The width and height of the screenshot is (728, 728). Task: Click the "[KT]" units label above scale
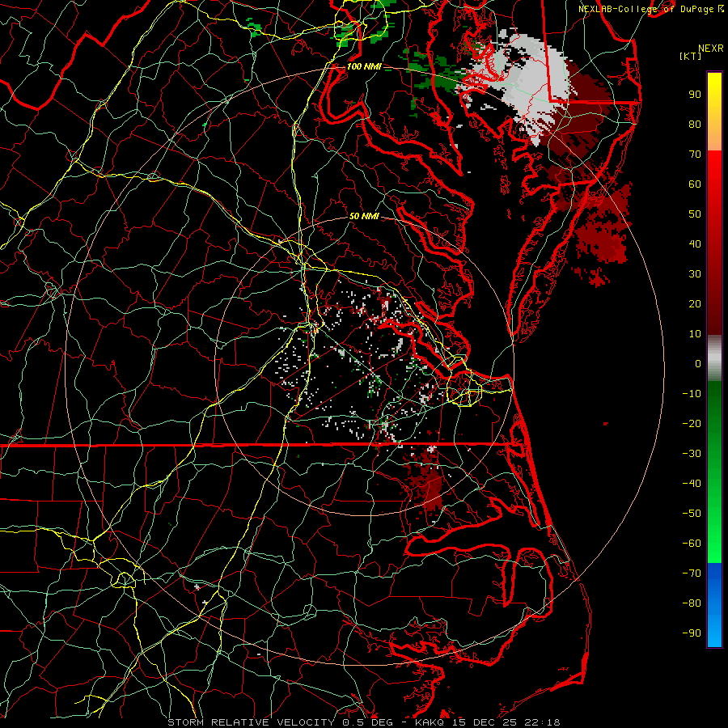click(x=691, y=56)
